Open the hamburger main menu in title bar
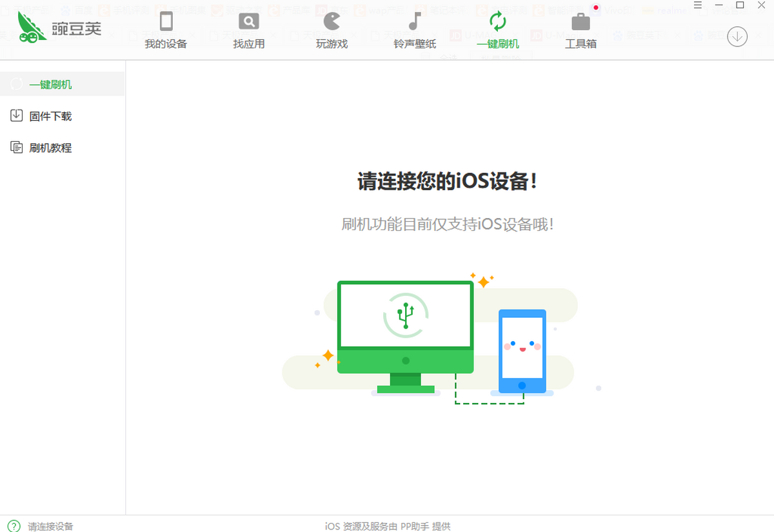 [x=698, y=5]
